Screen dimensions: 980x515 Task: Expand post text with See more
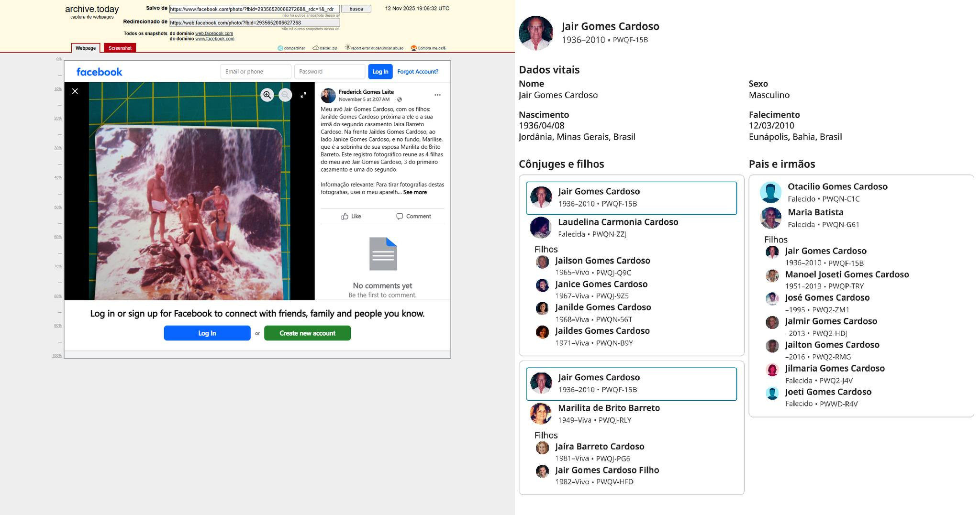(415, 192)
